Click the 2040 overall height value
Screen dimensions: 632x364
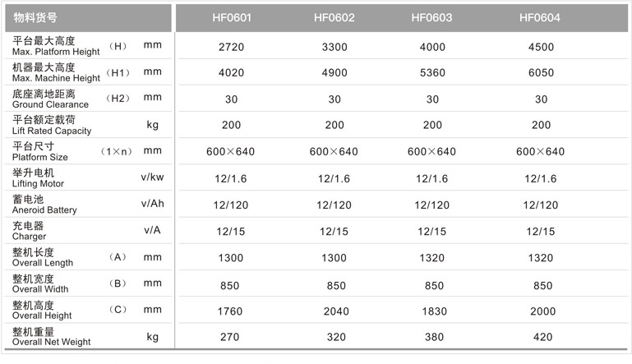(x=336, y=311)
